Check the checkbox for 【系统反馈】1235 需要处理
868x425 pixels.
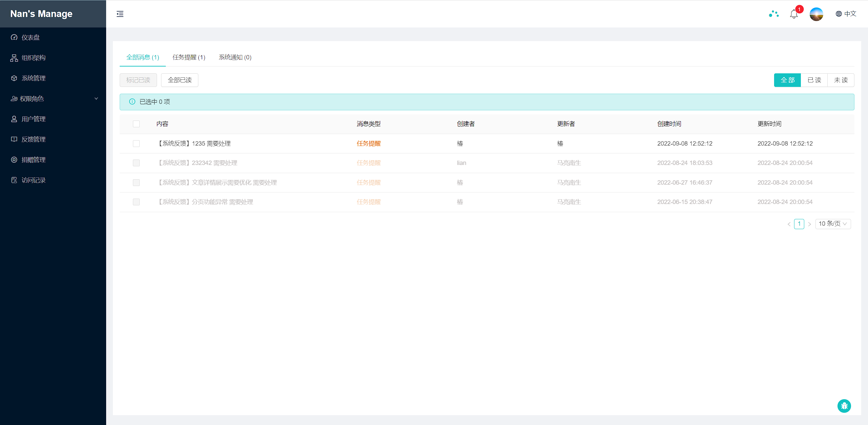click(136, 143)
